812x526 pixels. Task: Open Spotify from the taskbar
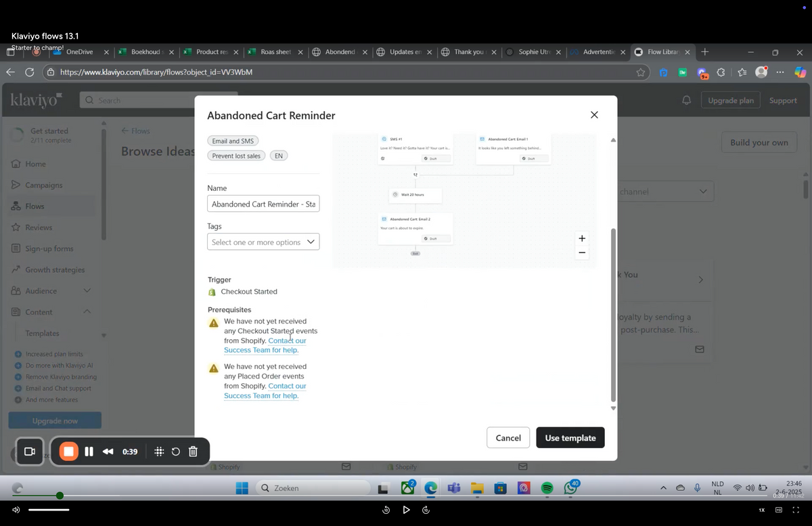pyautogui.click(x=547, y=488)
